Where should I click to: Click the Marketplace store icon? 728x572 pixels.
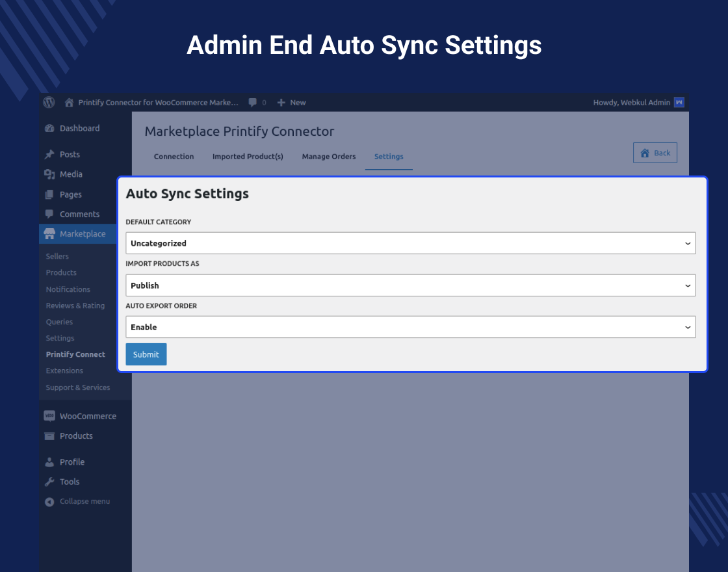point(49,234)
